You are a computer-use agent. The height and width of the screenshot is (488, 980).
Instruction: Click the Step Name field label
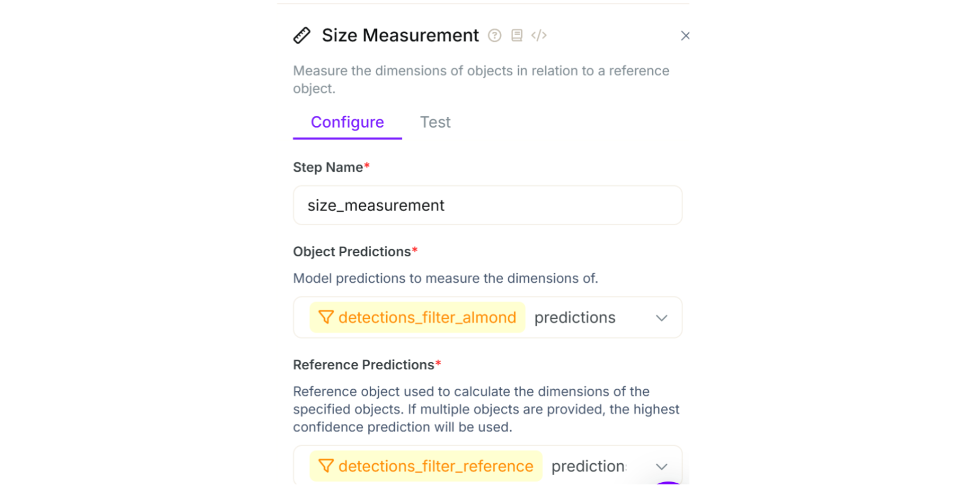click(328, 168)
